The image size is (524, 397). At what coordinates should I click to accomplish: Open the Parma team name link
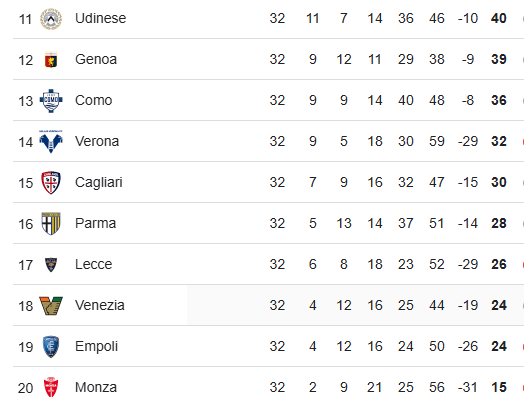coord(96,224)
